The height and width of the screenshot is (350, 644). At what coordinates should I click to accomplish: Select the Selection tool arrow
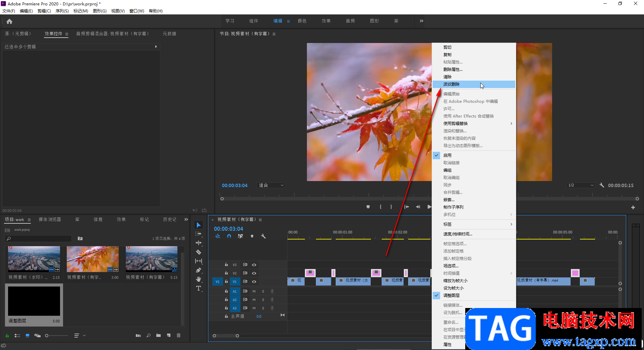(199, 225)
